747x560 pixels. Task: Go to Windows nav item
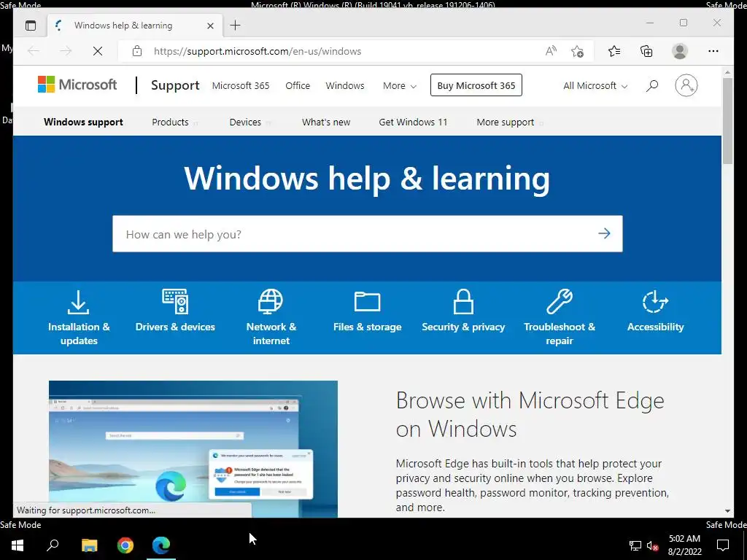pos(345,86)
